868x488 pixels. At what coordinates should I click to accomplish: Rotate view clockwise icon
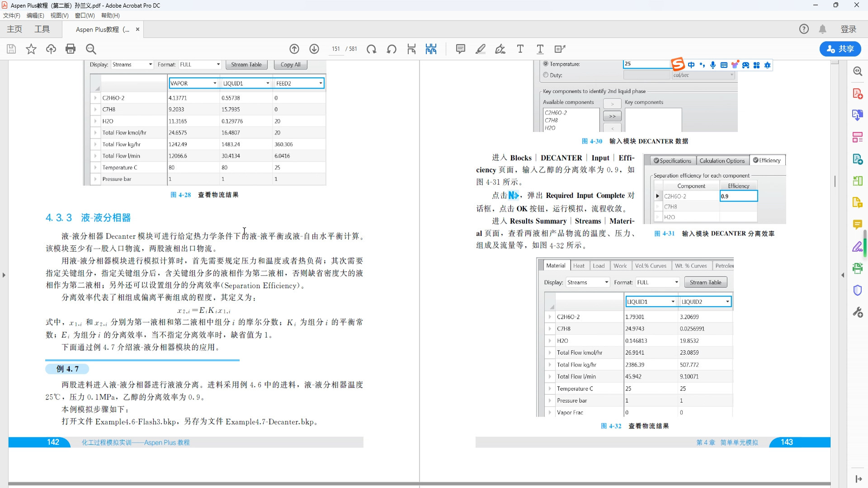(x=372, y=49)
